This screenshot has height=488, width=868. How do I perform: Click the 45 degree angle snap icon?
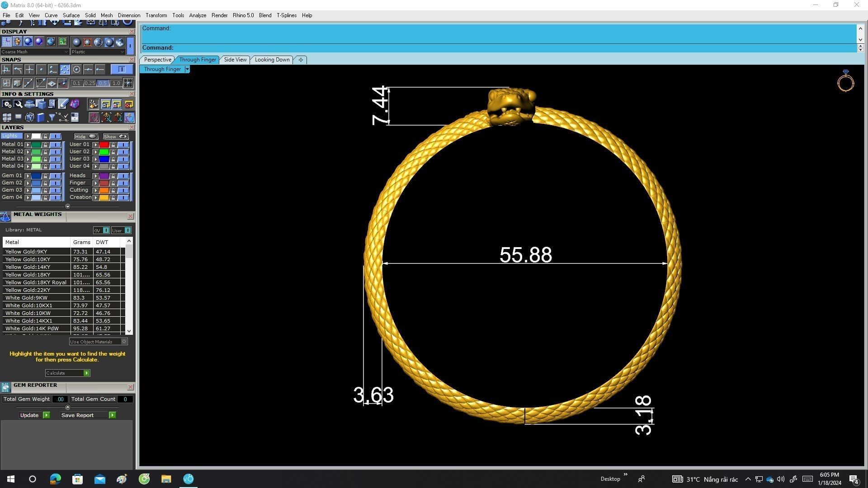(x=41, y=83)
